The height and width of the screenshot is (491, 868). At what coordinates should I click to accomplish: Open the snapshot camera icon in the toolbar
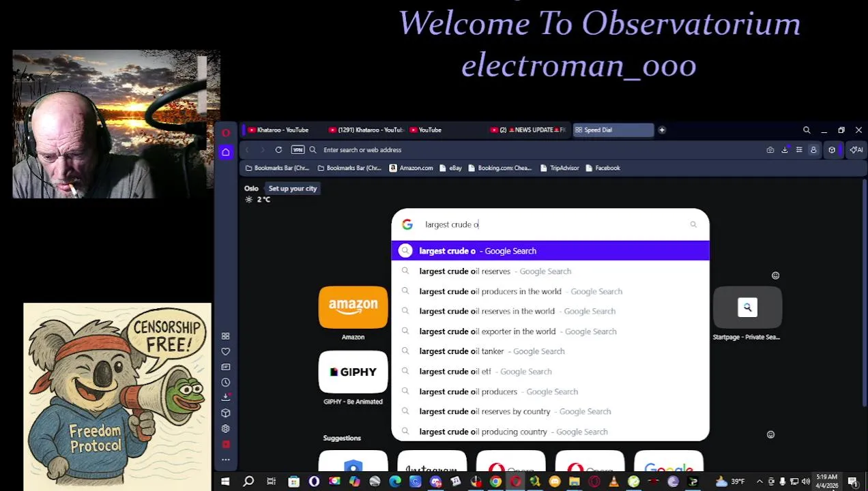click(x=770, y=150)
